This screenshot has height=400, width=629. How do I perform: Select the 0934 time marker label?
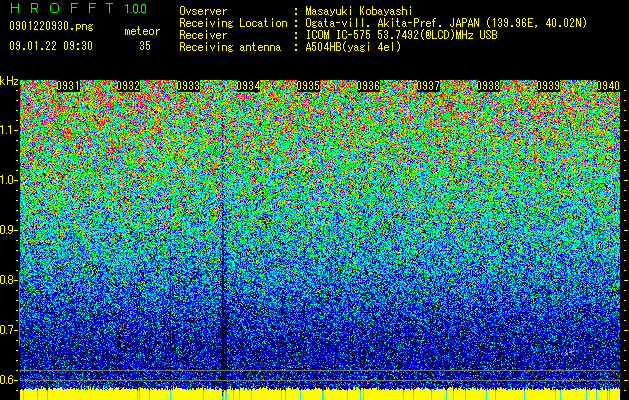click(248, 86)
